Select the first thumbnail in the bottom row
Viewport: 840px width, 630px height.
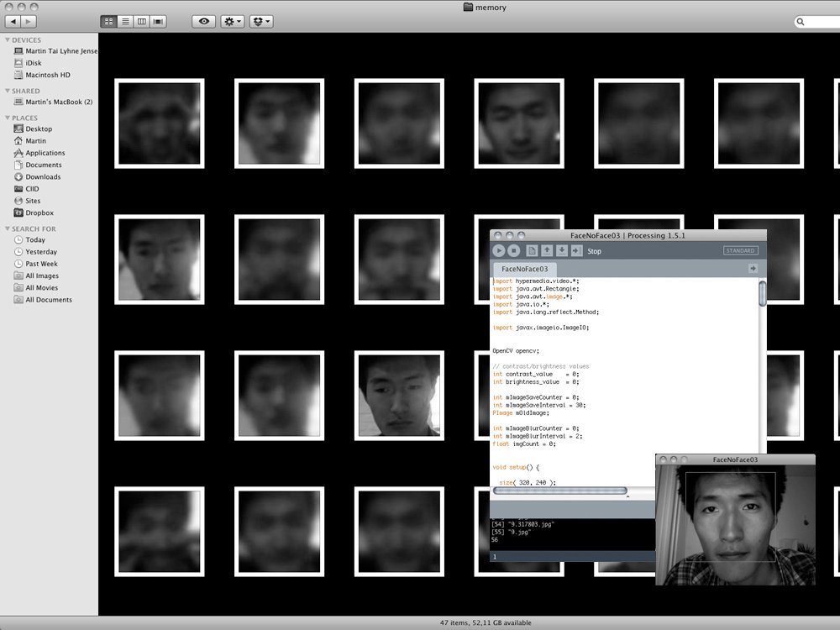coord(159,532)
